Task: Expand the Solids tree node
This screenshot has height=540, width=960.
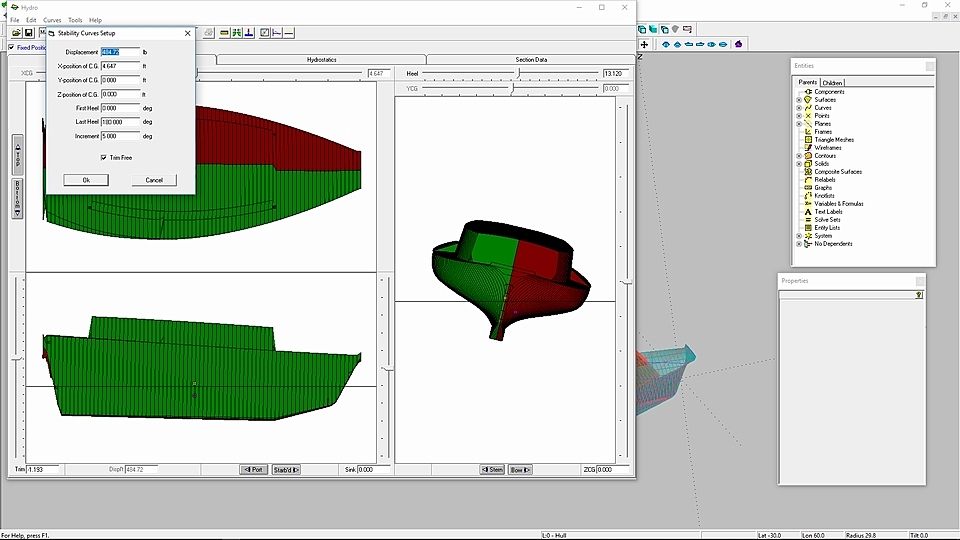Action: click(x=798, y=164)
